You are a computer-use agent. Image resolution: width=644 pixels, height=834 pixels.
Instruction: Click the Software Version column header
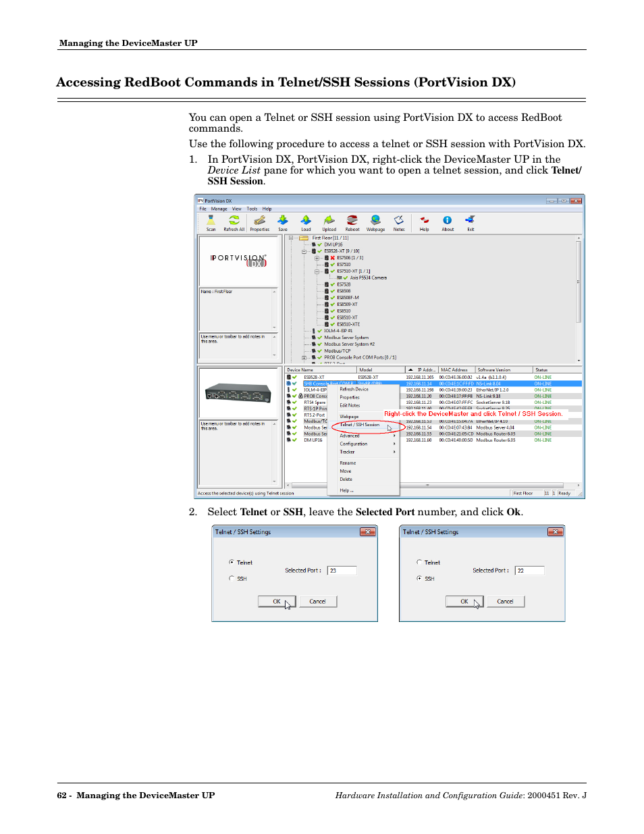coord(504,370)
